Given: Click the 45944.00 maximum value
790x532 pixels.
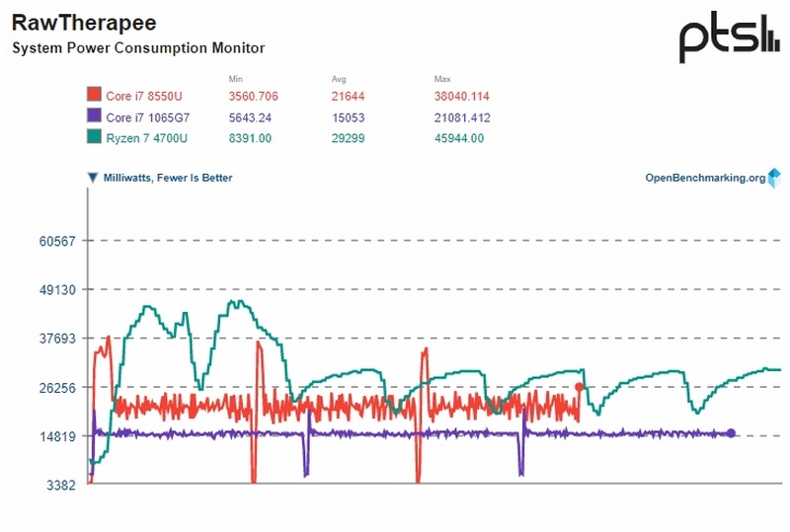Looking at the screenshot, I should (x=459, y=138).
